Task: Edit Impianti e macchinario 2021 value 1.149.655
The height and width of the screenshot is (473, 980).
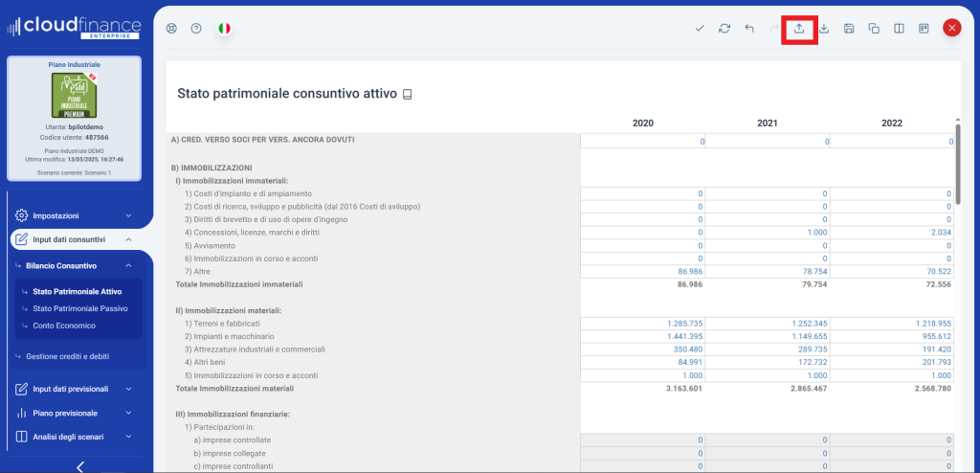Action: [767, 336]
